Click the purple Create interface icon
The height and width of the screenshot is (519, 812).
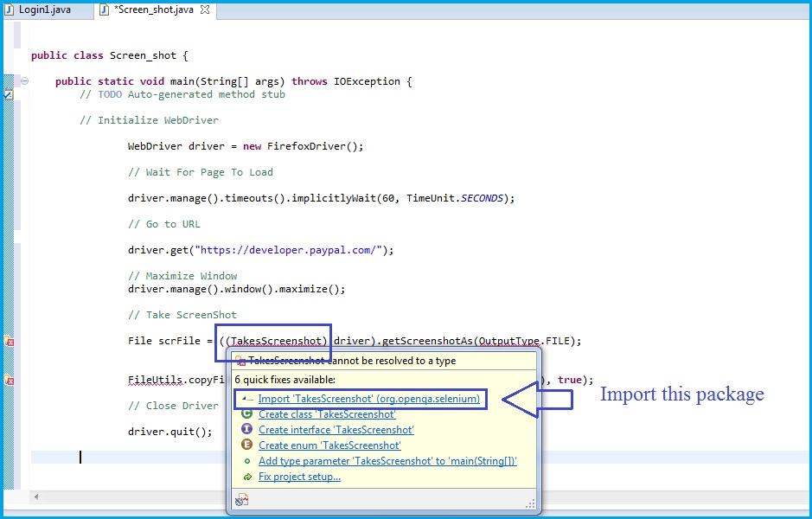point(247,429)
